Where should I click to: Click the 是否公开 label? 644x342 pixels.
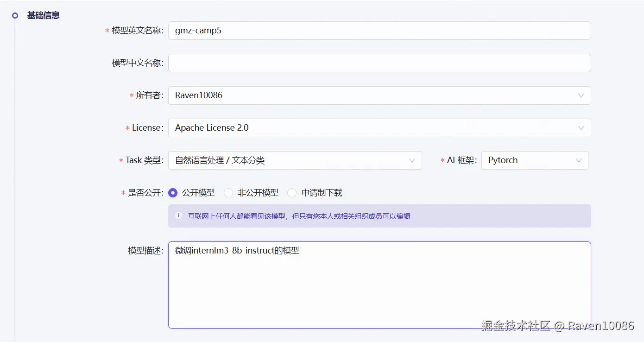click(145, 193)
